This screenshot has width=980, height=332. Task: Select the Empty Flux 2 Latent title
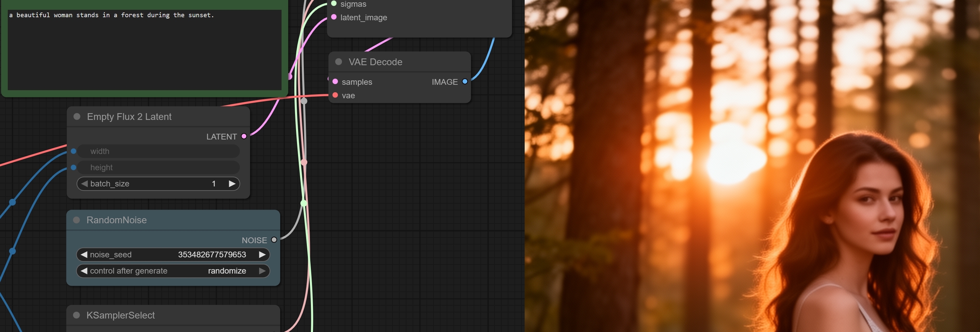(x=129, y=117)
